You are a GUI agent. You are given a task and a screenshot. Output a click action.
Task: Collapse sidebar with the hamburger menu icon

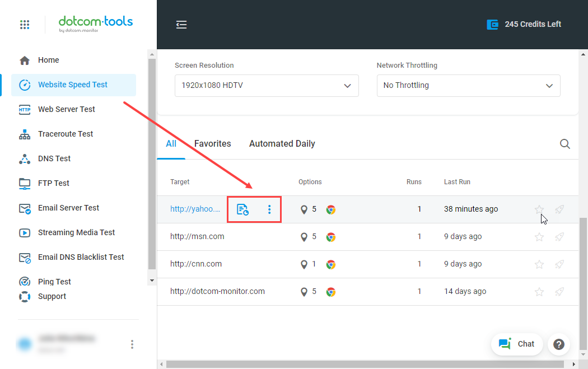coord(181,25)
